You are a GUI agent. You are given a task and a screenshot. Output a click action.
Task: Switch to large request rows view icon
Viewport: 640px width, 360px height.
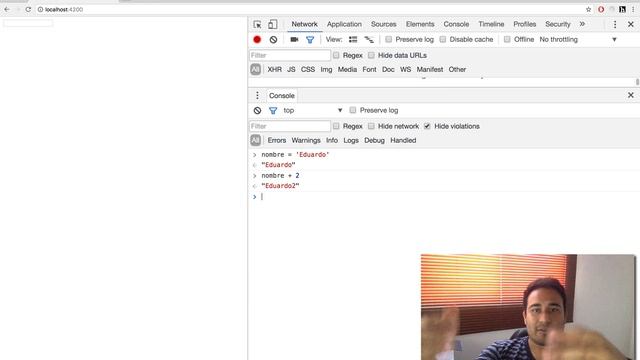click(353, 40)
